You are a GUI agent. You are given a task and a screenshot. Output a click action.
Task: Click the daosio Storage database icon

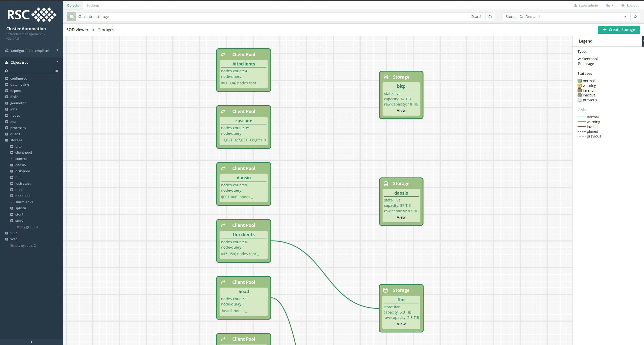386,184
